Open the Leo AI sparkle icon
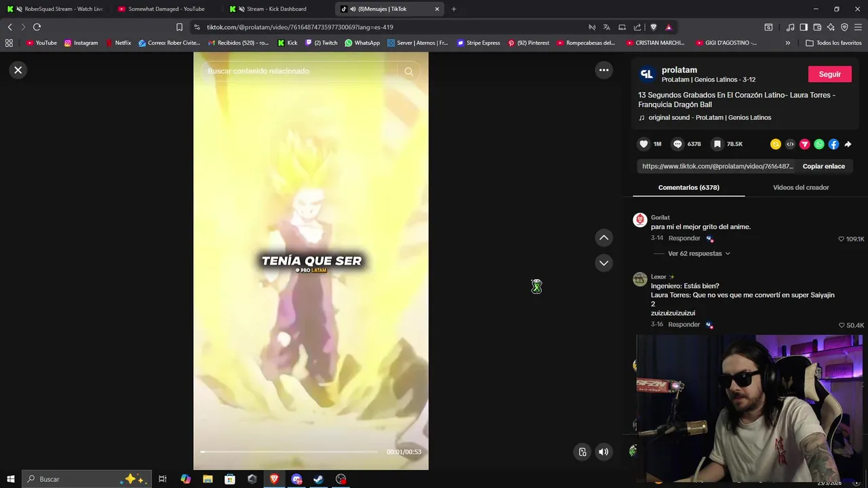The image size is (868, 488). [x=831, y=27]
